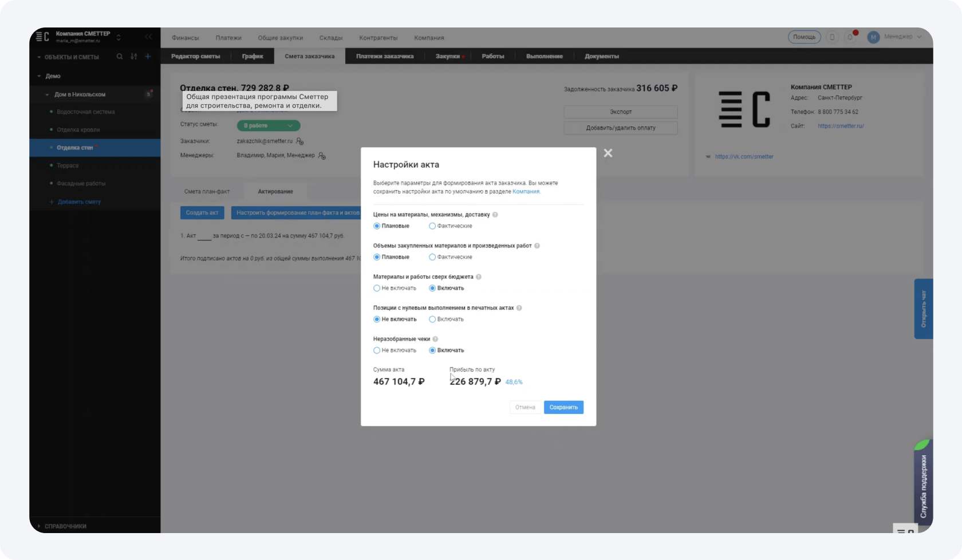Click the search icon in the sidebar header
The image size is (962, 560).
[x=119, y=57]
